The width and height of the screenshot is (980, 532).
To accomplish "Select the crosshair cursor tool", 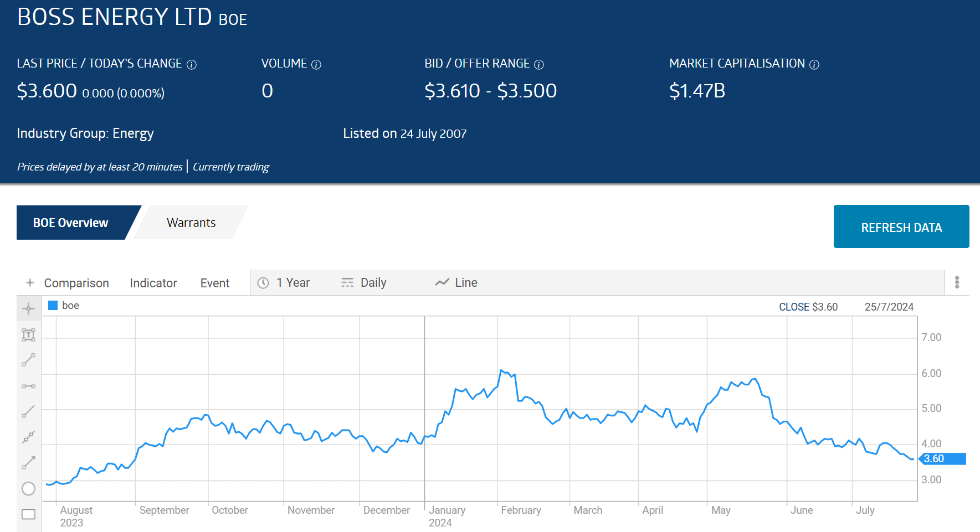I will tap(29, 309).
